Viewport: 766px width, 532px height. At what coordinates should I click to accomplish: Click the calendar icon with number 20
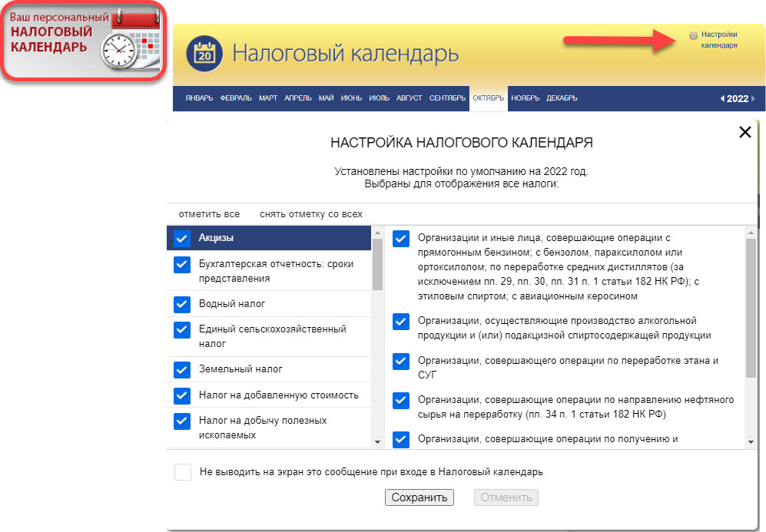coord(204,54)
